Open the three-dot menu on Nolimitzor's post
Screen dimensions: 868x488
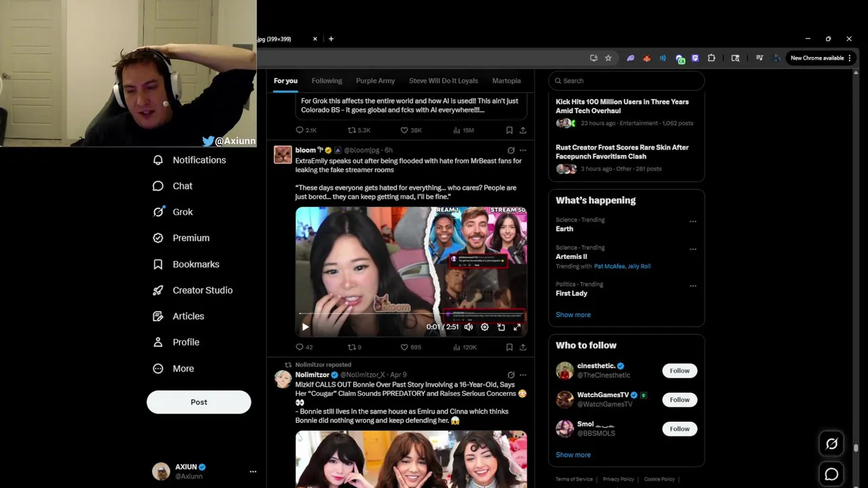[523, 375]
